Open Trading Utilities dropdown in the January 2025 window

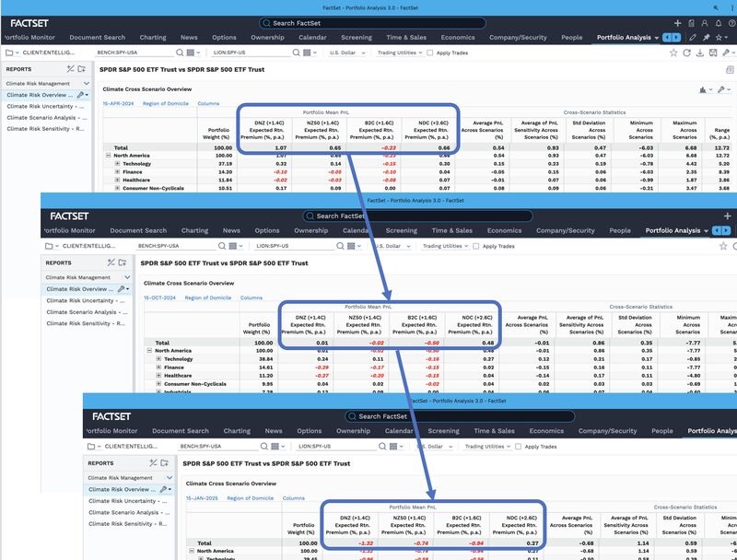tap(487, 447)
